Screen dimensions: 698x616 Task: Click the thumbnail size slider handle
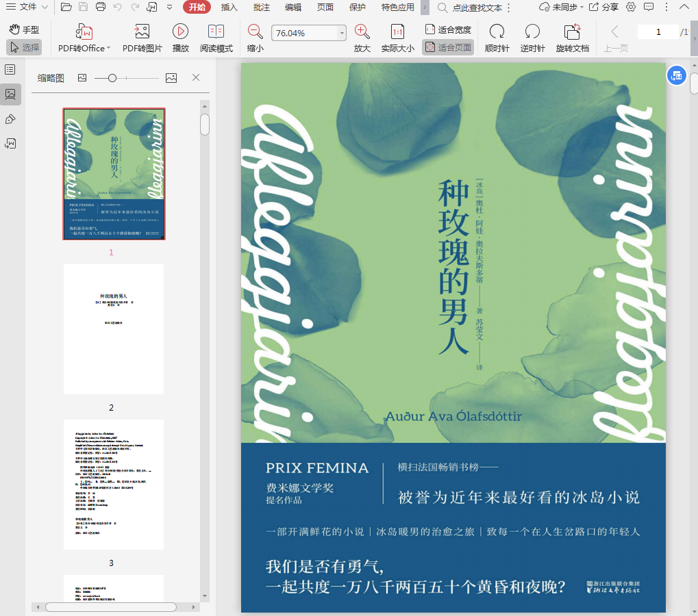coord(112,78)
